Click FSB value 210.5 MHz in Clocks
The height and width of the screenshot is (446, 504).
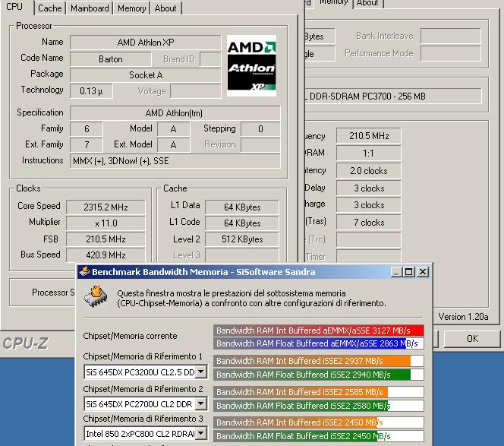[106, 239]
